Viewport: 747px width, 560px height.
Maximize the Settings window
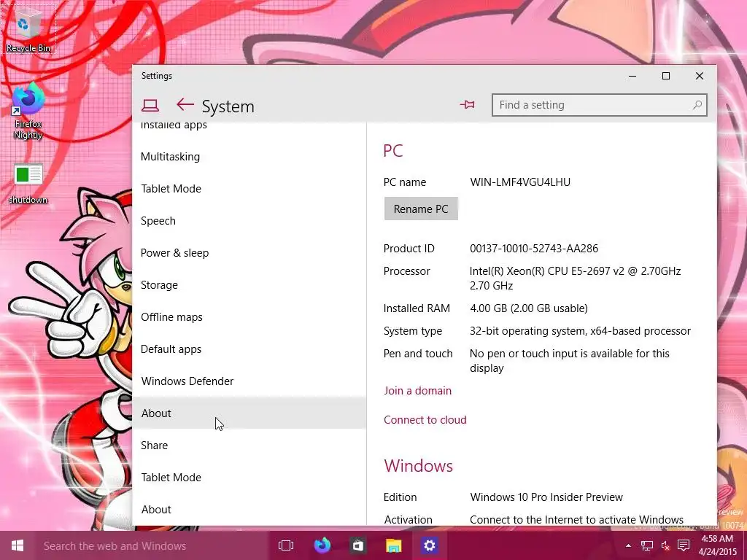coord(666,76)
